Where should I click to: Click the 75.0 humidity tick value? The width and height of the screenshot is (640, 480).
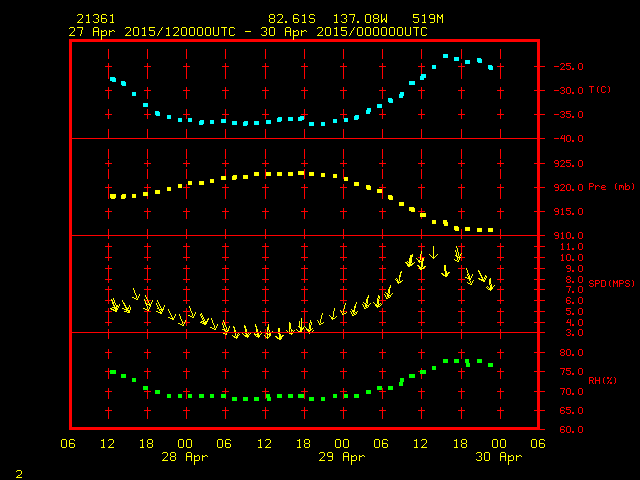click(571, 372)
